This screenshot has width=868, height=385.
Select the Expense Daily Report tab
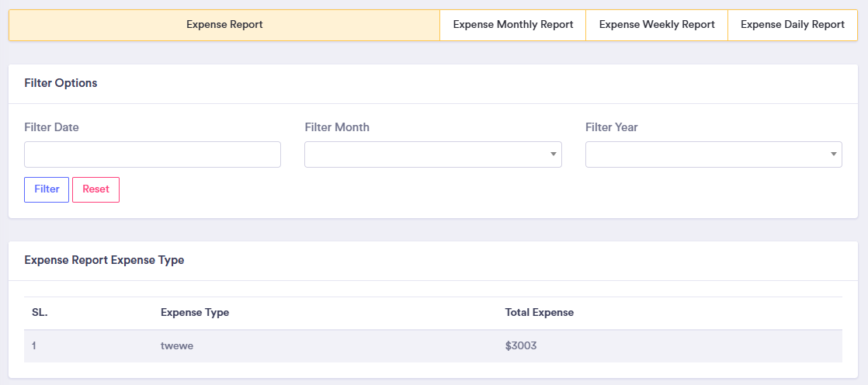[792, 25]
